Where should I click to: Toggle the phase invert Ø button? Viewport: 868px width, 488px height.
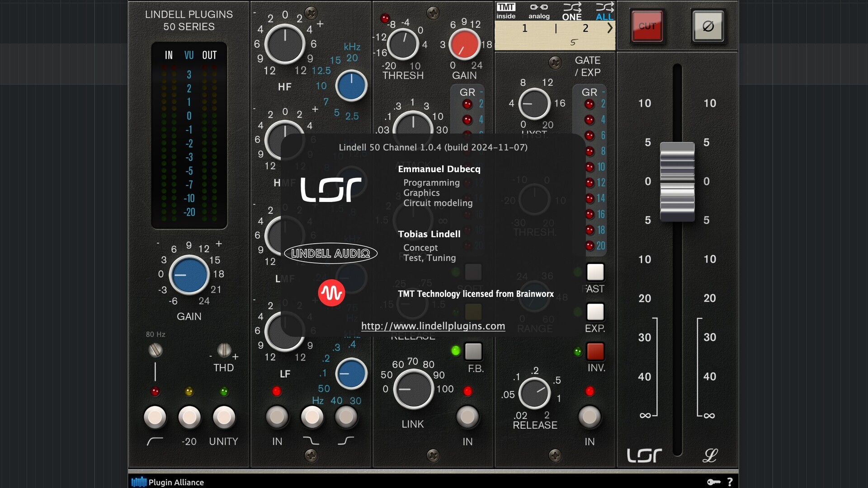(708, 26)
